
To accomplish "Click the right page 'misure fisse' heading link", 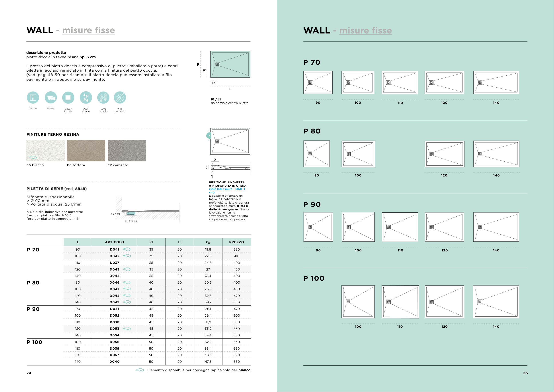I will tap(365, 31).
